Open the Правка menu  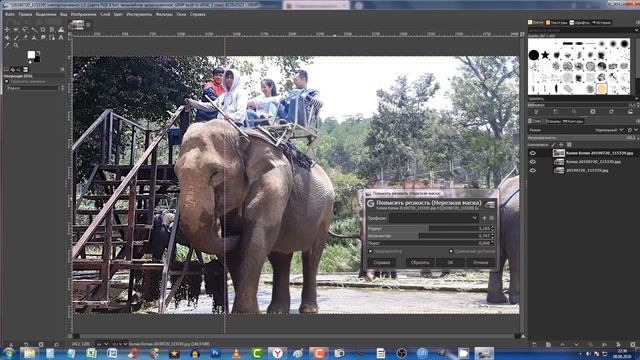point(25,14)
